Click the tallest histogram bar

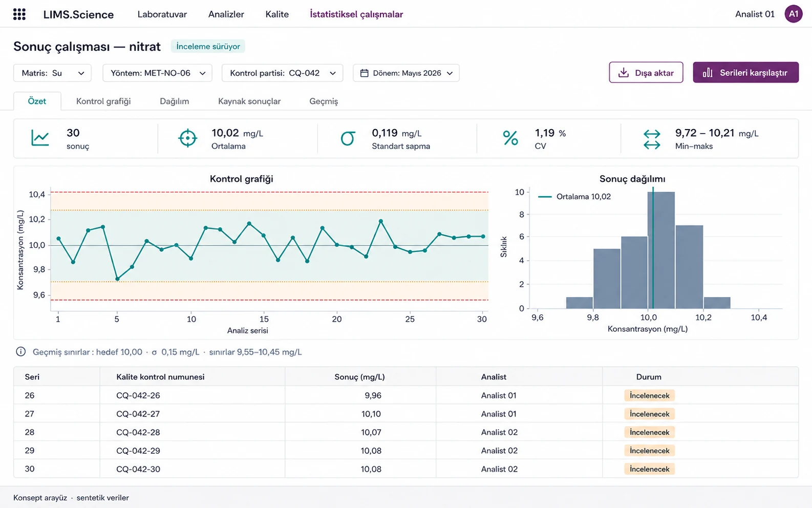pyautogui.click(x=661, y=250)
